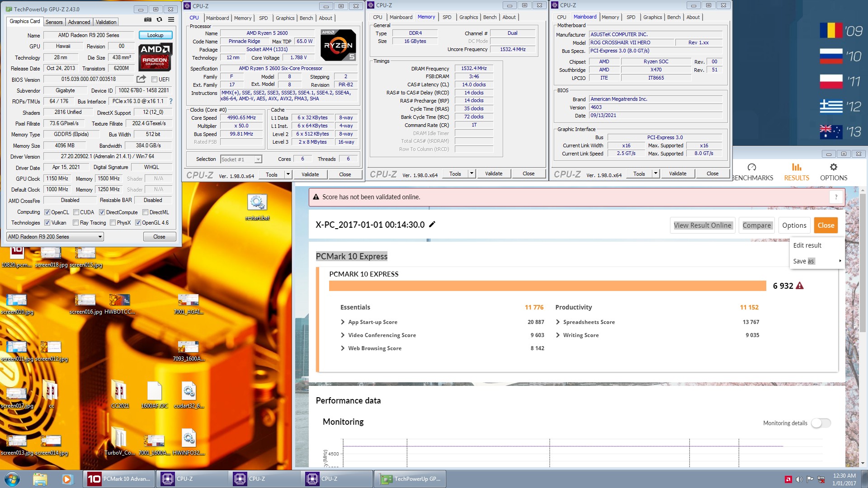Click the Compare button in PCMark
The width and height of the screenshot is (868, 488).
(756, 225)
